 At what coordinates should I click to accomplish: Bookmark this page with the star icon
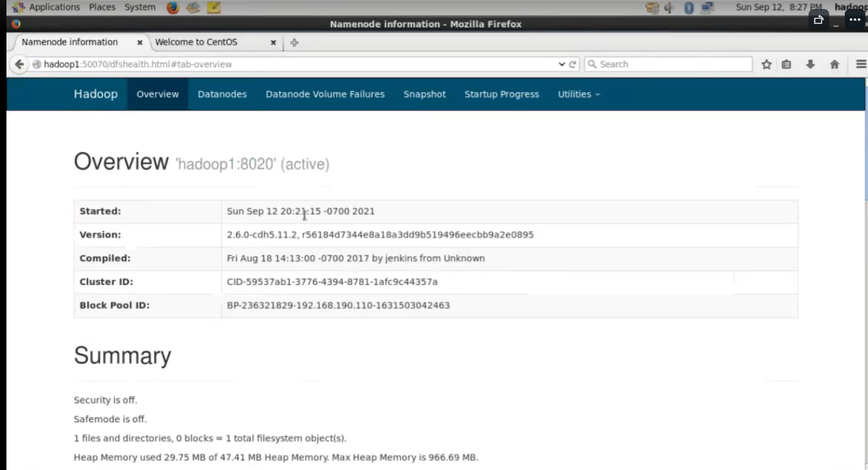coord(767,64)
